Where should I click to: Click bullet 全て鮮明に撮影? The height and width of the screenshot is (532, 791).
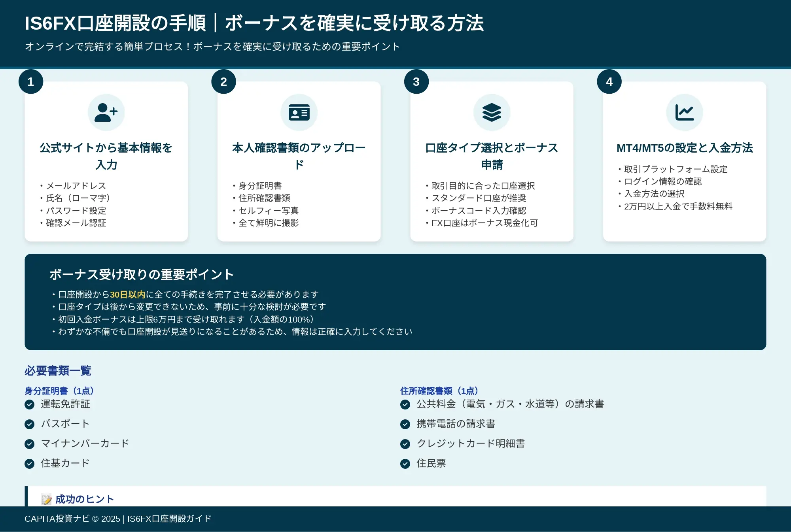point(266,223)
